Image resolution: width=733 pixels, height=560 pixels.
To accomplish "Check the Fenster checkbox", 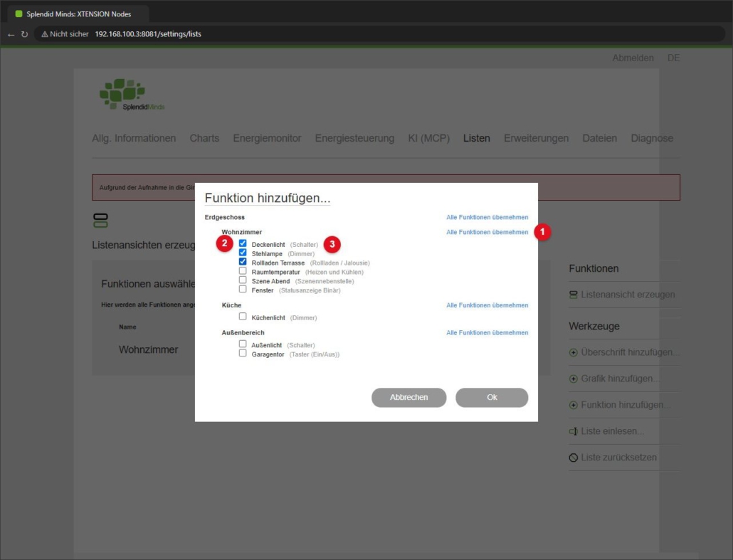I will (x=243, y=289).
